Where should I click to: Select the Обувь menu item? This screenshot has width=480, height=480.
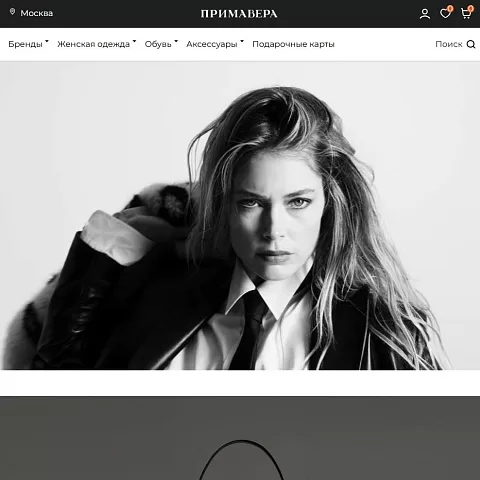click(x=158, y=44)
